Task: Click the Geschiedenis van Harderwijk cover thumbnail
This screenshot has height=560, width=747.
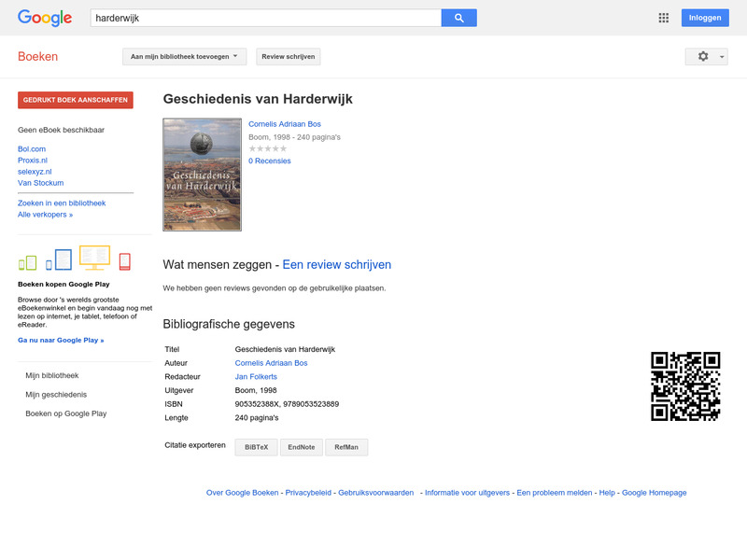Action: point(202,174)
